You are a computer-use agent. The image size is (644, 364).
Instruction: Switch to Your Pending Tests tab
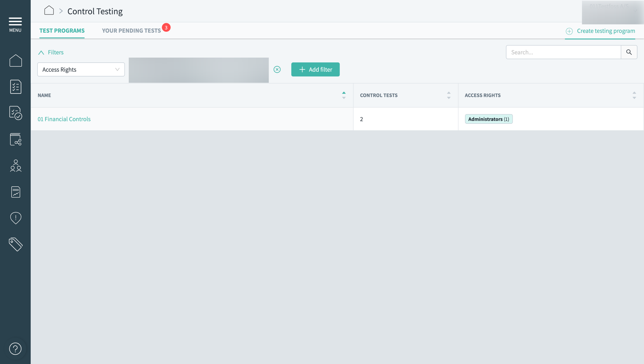tap(131, 31)
